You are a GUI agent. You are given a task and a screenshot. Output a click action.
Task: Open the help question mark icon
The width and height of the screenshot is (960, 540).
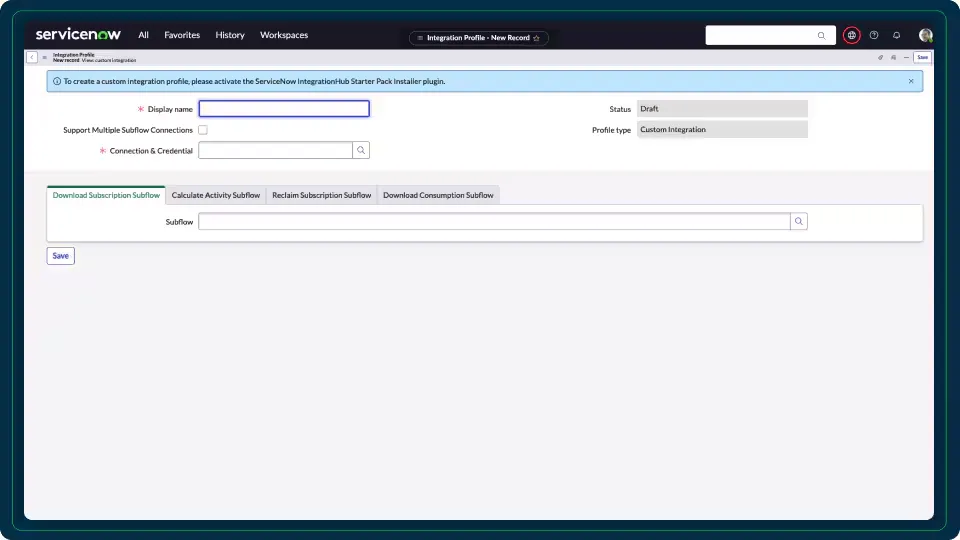tap(874, 36)
